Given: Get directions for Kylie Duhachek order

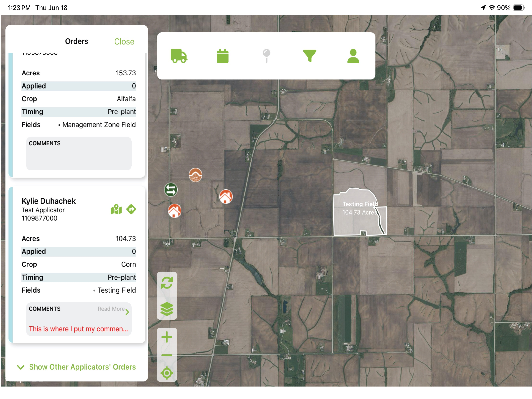Looking at the screenshot, I should (x=131, y=209).
